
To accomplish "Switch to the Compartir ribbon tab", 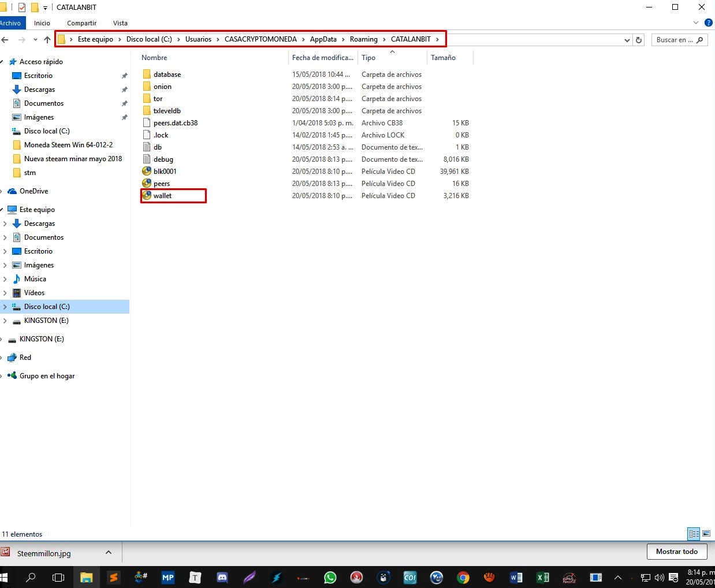I will click(x=81, y=23).
